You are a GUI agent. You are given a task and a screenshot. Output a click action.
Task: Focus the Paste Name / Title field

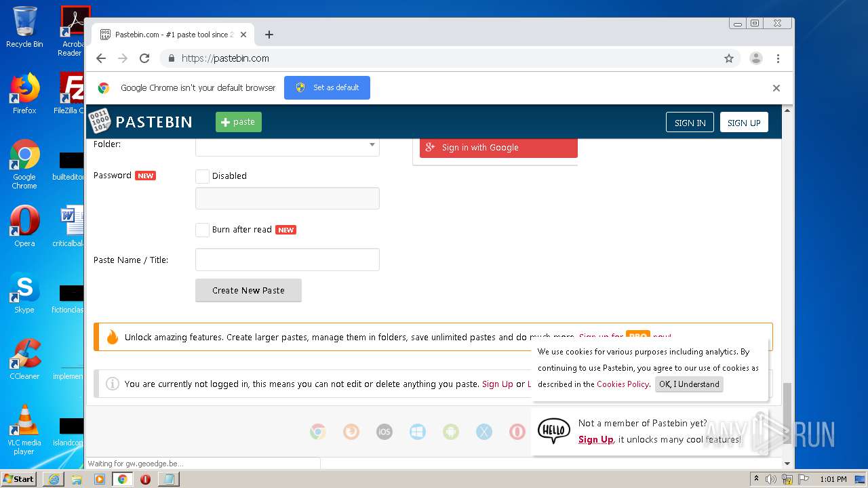point(288,260)
